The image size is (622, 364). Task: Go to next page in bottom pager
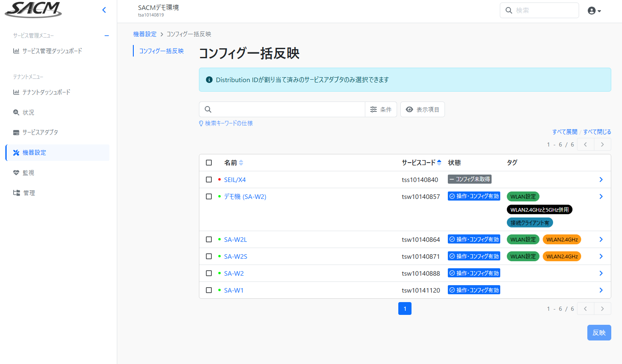click(x=603, y=309)
